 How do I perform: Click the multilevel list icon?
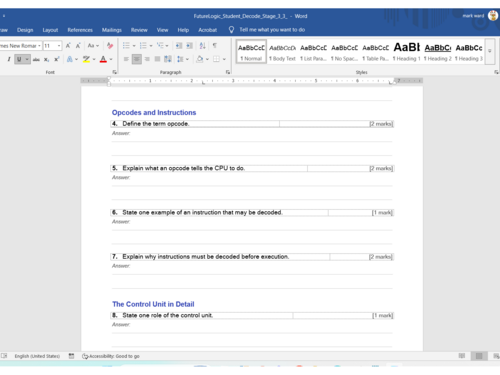click(160, 46)
